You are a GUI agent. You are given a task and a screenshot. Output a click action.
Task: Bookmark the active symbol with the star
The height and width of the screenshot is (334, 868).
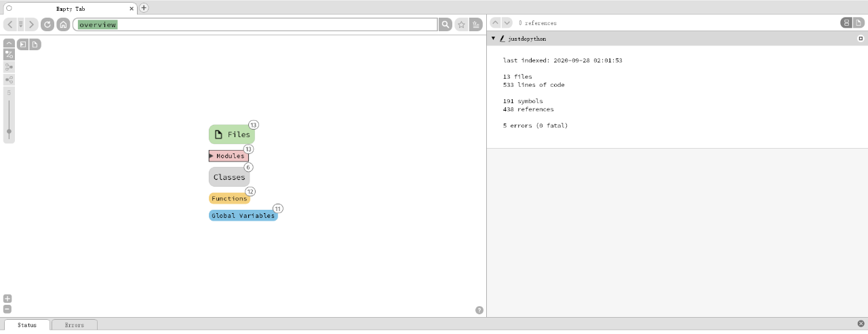click(461, 24)
